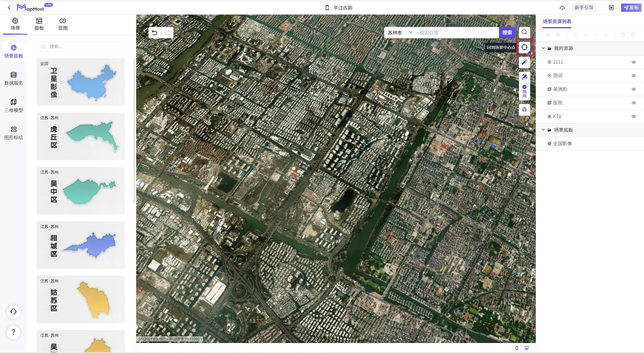Select the 全国影像 baseplate row

pyautogui.click(x=590, y=144)
